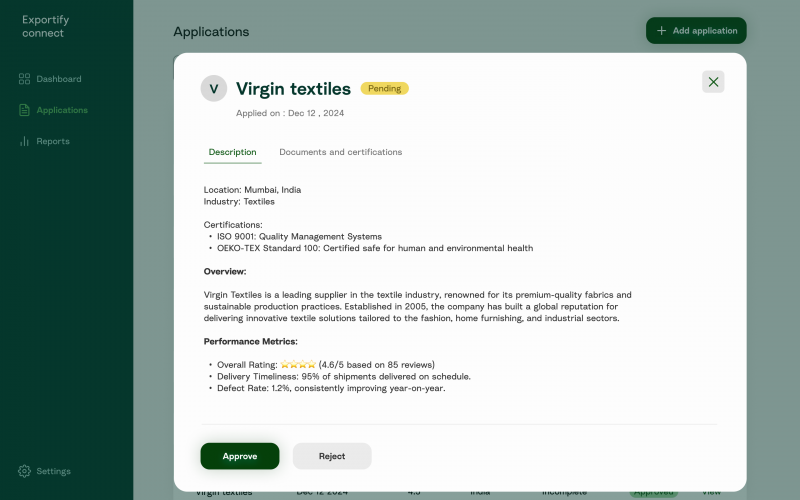Image resolution: width=800 pixels, height=500 pixels.
Task: Click the Add application button label
Action: coord(705,31)
